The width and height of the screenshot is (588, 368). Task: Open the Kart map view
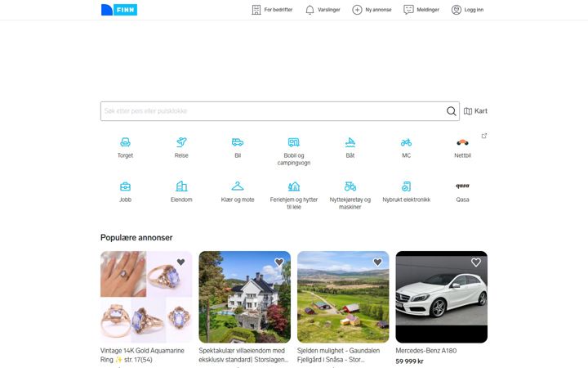click(475, 111)
